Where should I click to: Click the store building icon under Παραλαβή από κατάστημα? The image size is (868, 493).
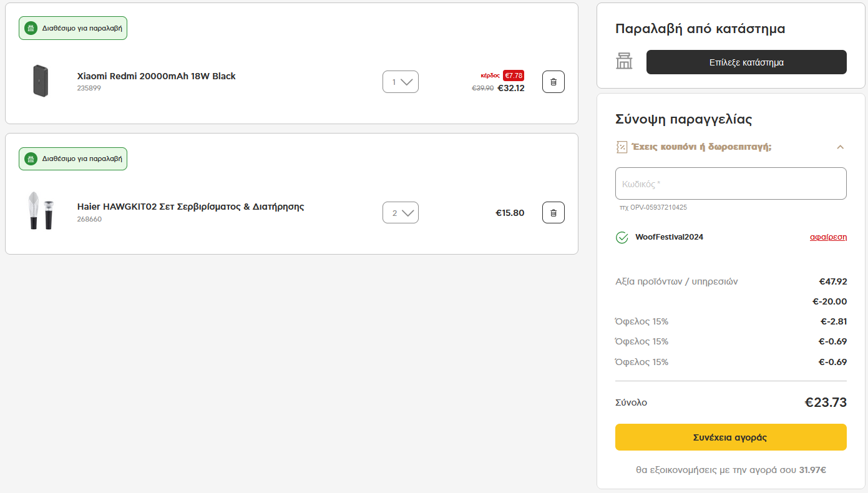coord(624,62)
